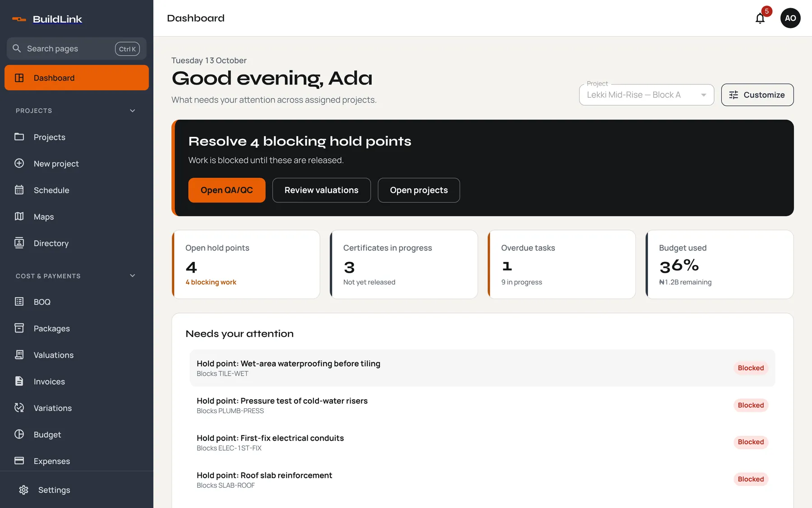Go to Schedule page
Viewport: 812px width, 508px height.
pyautogui.click(x=77, y=190)
